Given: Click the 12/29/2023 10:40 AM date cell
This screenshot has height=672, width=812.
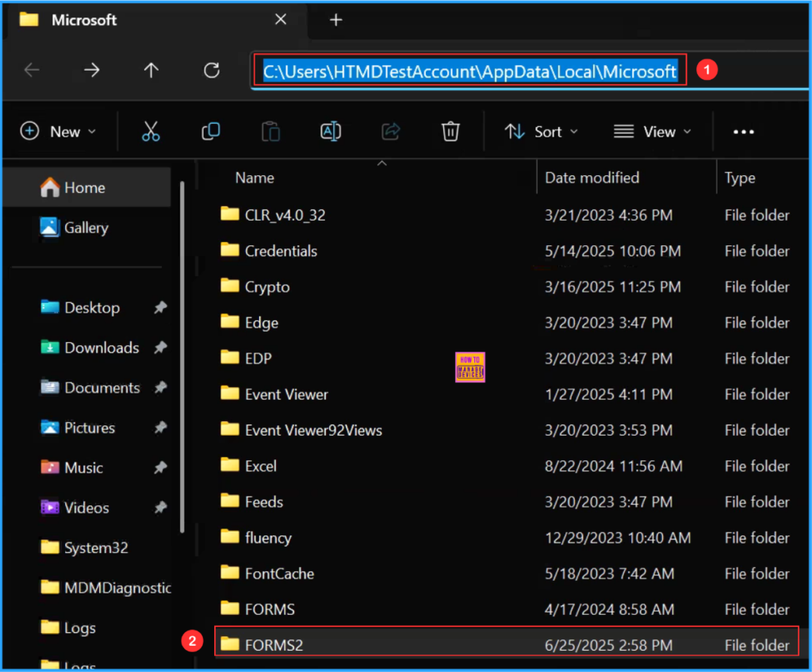Looking at the screenshot, I should click(618, 538).
